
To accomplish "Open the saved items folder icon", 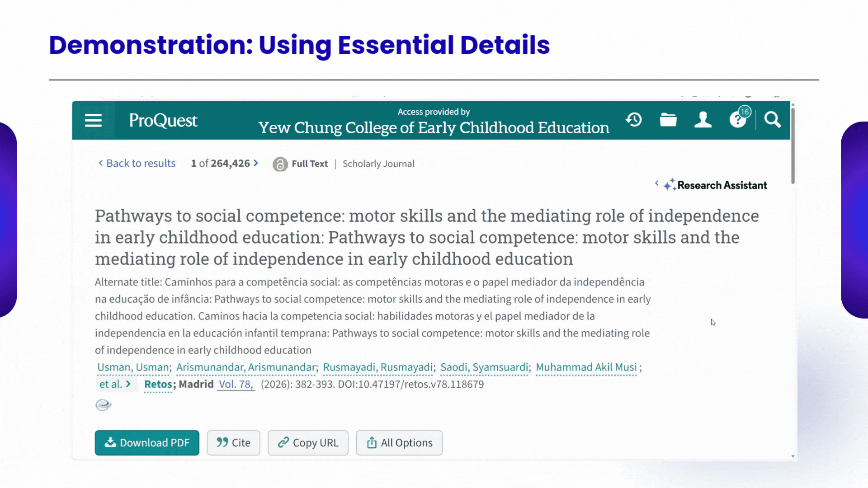I will click(668, 120).
